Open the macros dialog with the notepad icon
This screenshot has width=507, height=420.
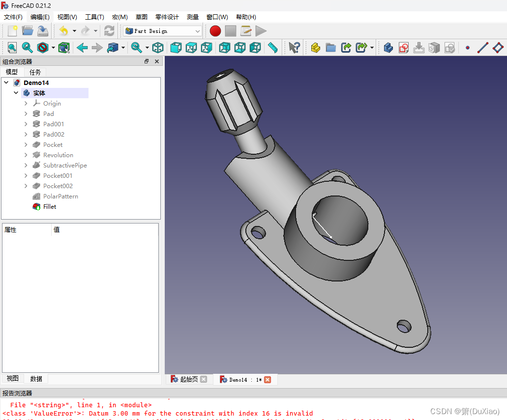coord(246,31)
